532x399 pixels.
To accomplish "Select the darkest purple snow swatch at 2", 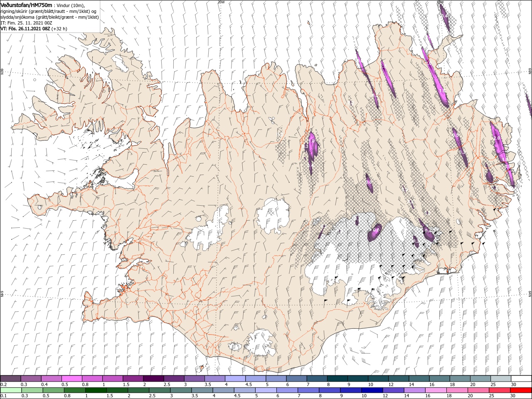I will pos(153,379).
